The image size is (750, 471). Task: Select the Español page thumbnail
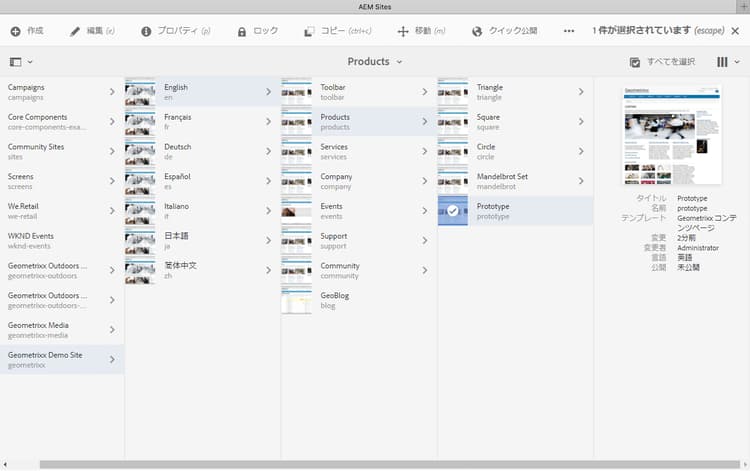[140, 181]
